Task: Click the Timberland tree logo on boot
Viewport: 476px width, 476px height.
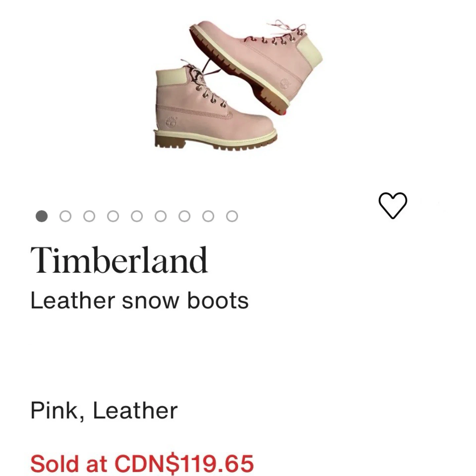Action: click(x=171, y=122)
